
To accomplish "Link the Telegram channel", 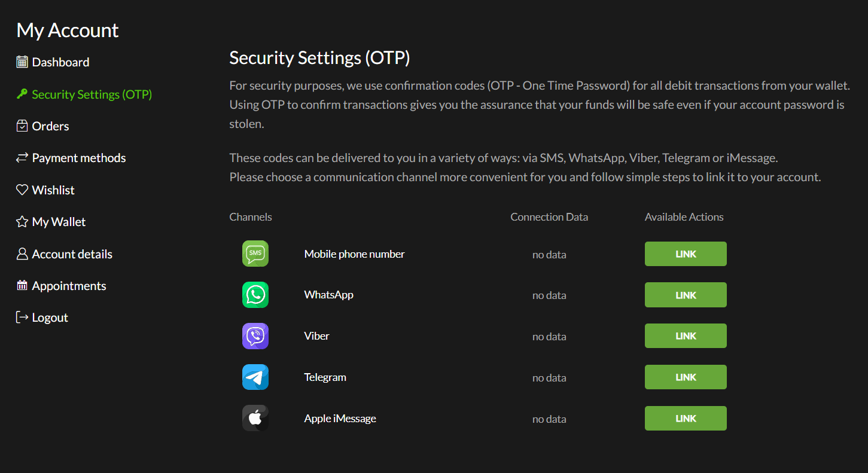I will click(x=686, y=377).
